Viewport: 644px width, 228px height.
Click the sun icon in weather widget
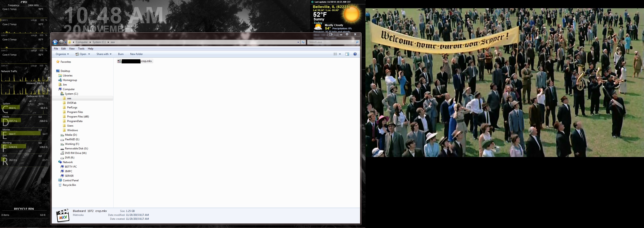click(x=352, y=14)
